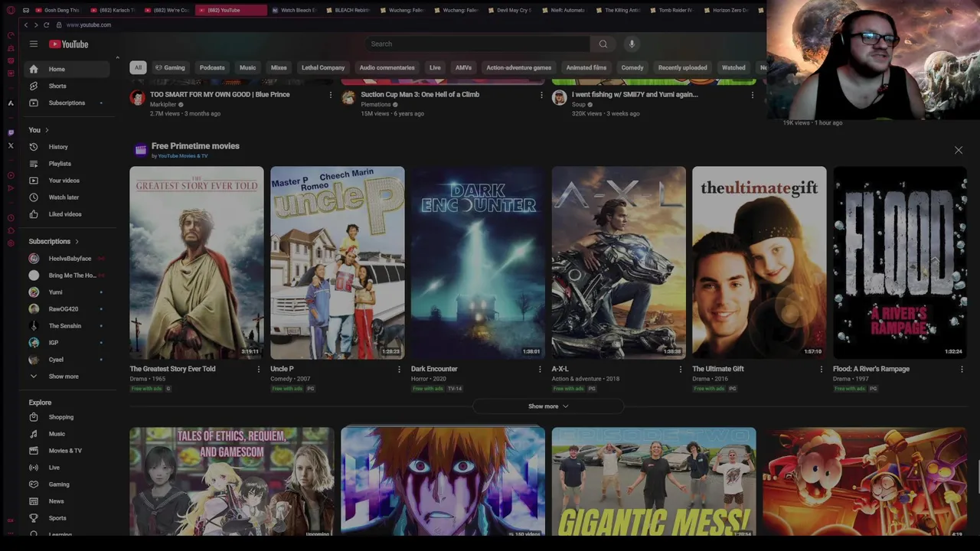The image size is (980, 551).
Task: Go back with the browser back arrow
Action: [25, 24]
